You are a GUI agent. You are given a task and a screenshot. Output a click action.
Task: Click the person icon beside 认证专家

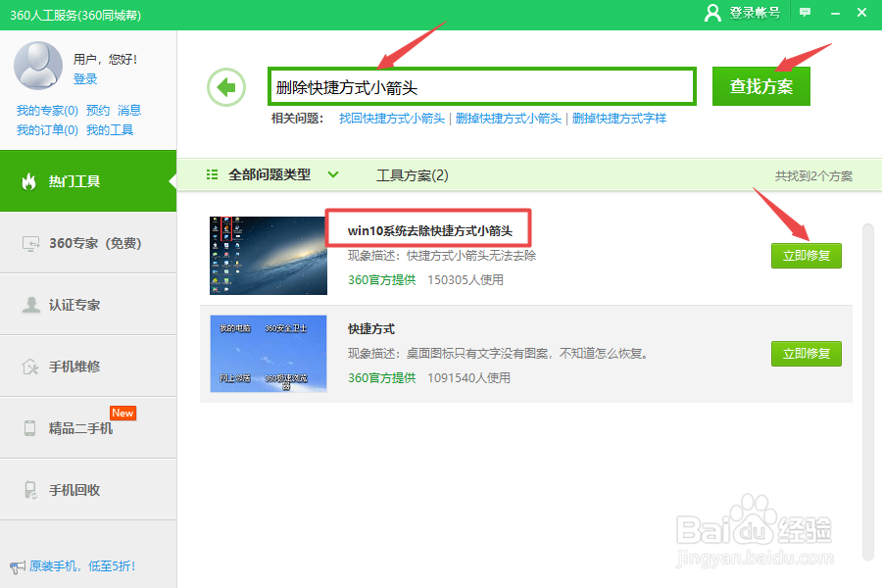click(30, 305)
